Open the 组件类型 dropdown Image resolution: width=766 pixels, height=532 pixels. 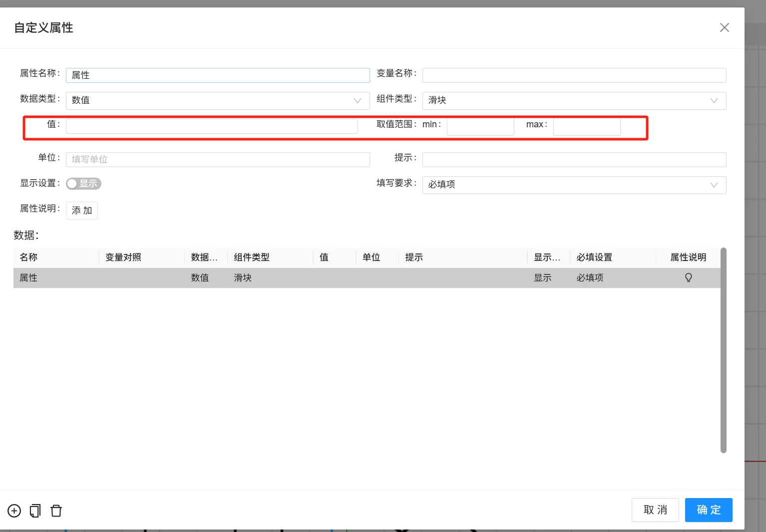(574, 100)
